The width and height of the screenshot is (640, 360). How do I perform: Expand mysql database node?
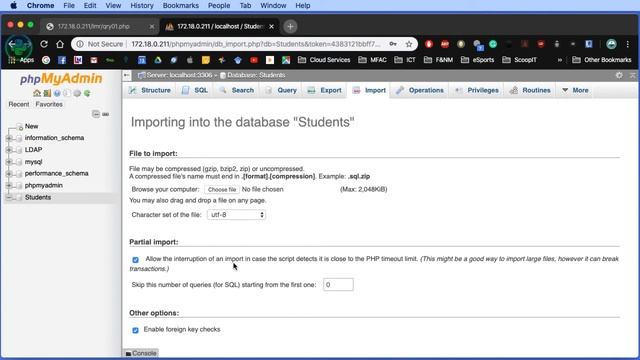click(x=9, y=162)
